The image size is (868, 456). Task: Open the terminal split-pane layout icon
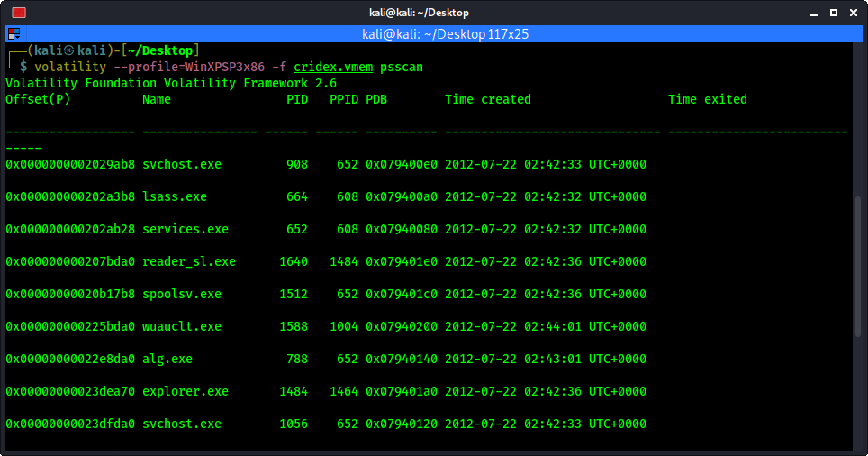[x=14, y=34]
